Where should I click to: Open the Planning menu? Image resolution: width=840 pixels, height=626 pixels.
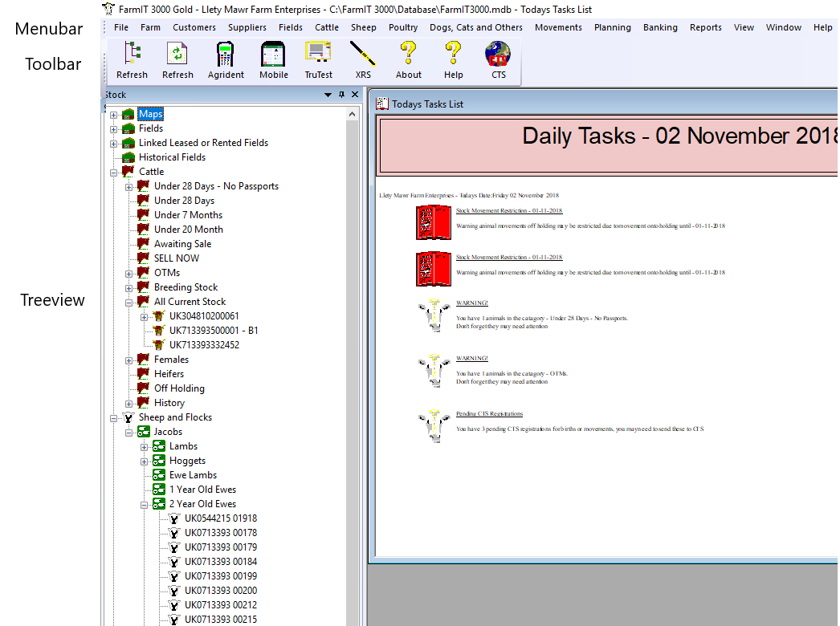pos(612,27)
